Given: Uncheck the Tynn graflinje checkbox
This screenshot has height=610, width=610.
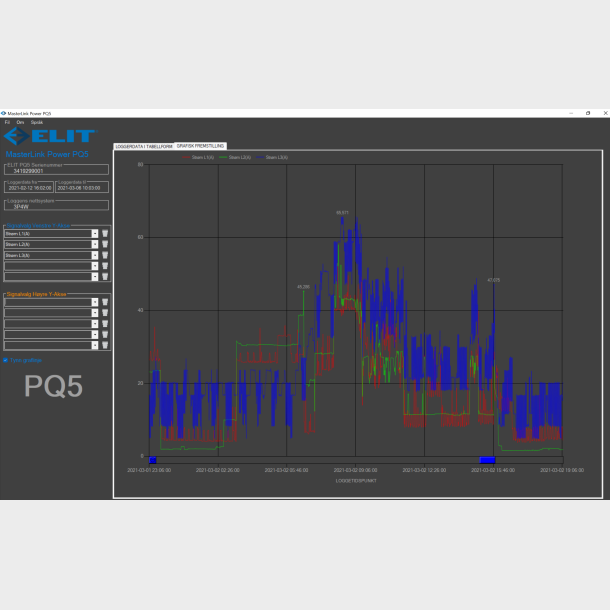Looking at the screenshot, I should coord(5,360).
